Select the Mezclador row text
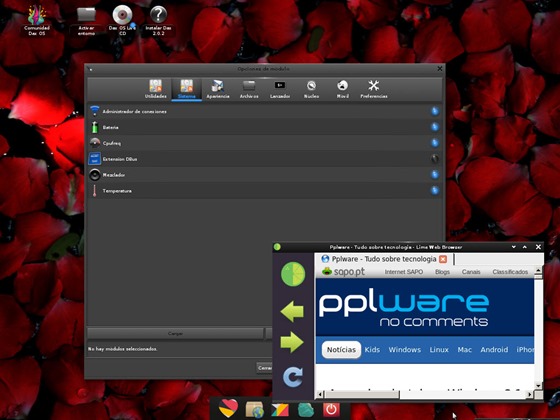Screen dimensions: 560x420 click(114, 175)
